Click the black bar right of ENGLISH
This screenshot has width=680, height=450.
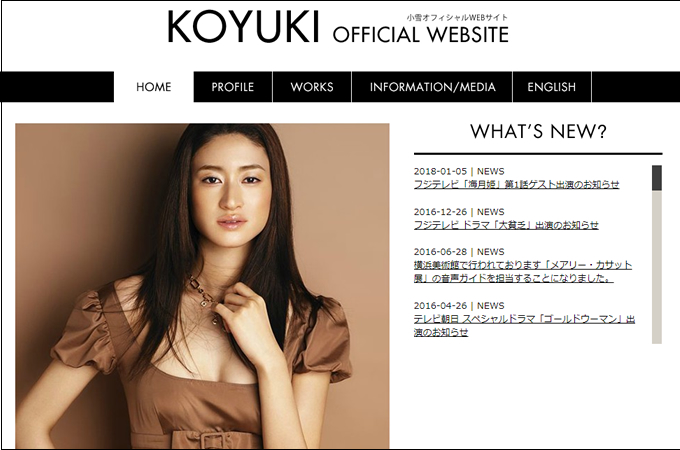[x=636, y=87]
